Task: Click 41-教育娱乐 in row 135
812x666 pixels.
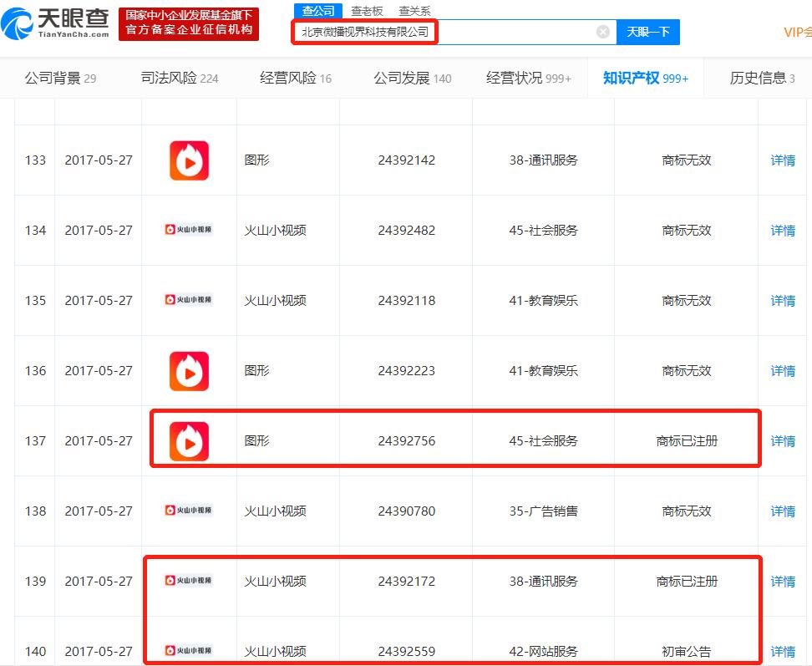Action: pyautogui.click(x=543, y=301)
